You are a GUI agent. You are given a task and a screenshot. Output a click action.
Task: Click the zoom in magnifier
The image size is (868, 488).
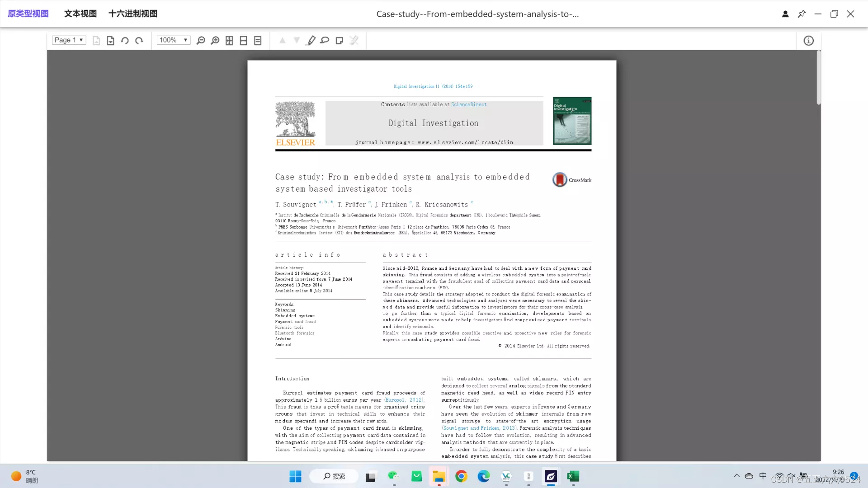click(215, 41)
